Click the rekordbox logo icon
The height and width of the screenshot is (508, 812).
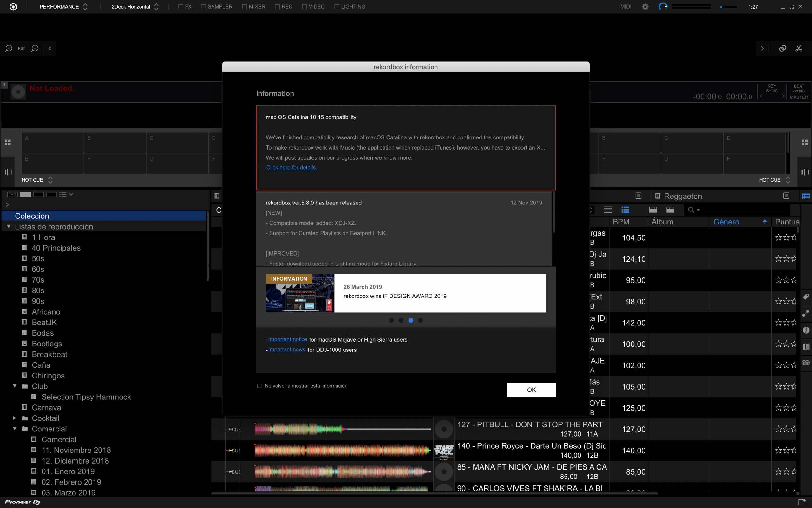(x=13, y=7)
